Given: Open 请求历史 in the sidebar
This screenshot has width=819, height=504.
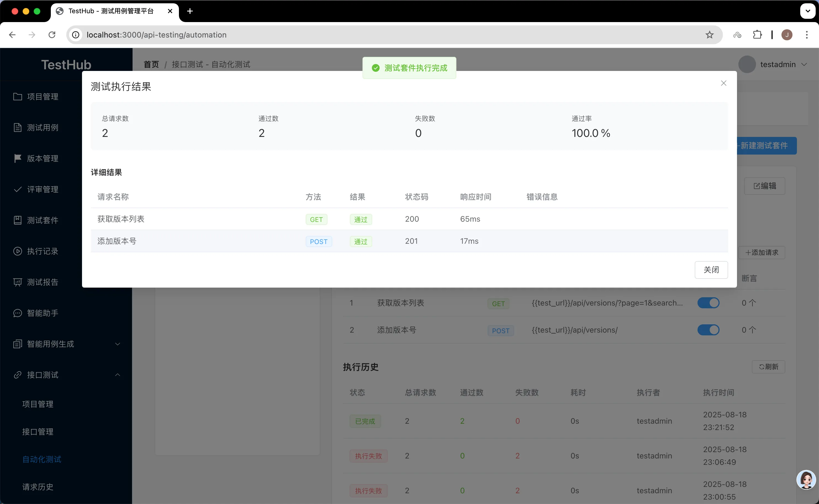Looking at the screenshot, I should (38, 487).
